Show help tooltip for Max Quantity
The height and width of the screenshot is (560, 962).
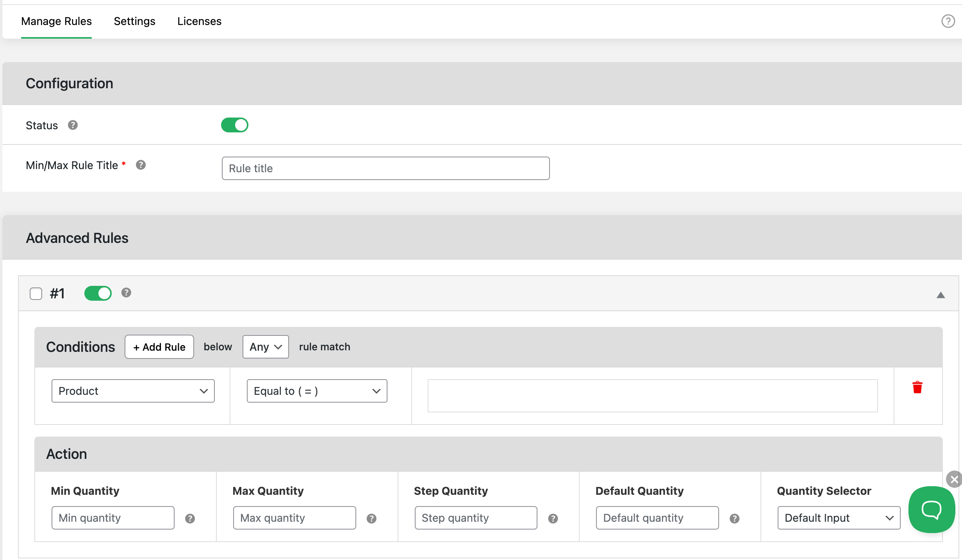coord(371,518)
